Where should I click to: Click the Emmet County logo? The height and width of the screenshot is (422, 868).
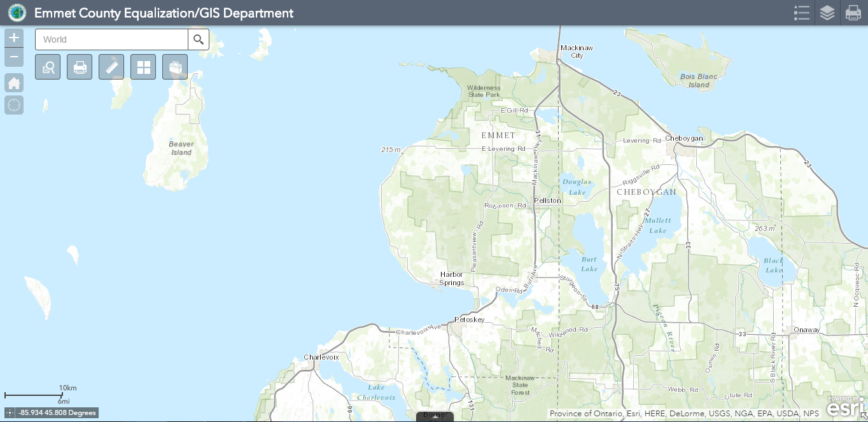click(x=17, y=12)
